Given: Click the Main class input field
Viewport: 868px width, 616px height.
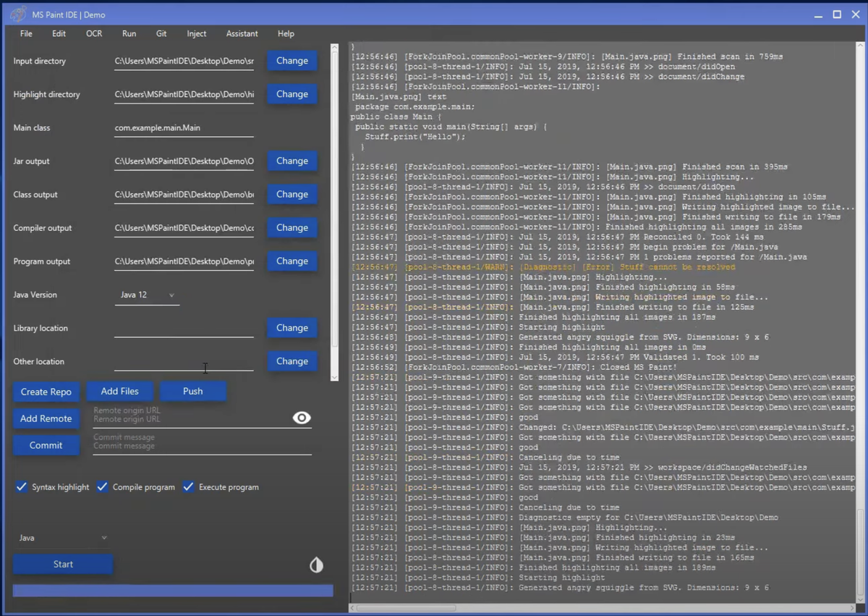Looking at the screenshot, I should pyautogui.click(x=184, y=127).
